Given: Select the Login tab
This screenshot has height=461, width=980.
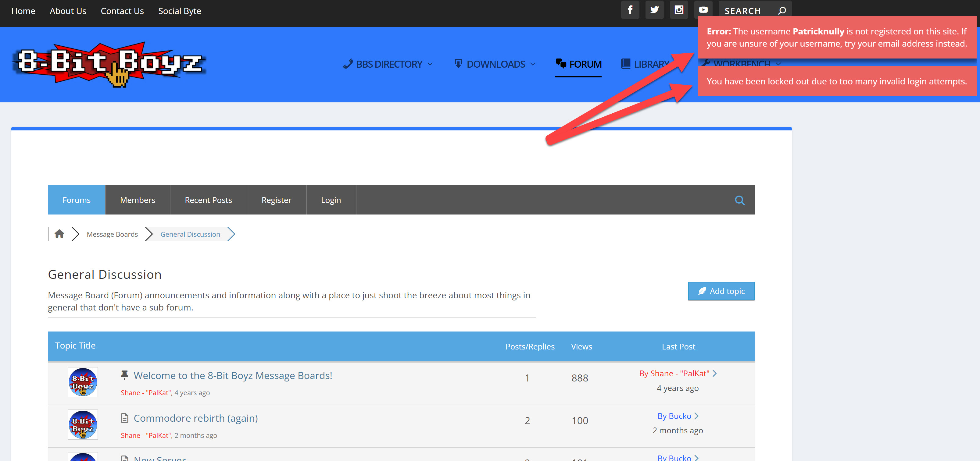Looking at the screenshot, I should click(x=331, y=200).
